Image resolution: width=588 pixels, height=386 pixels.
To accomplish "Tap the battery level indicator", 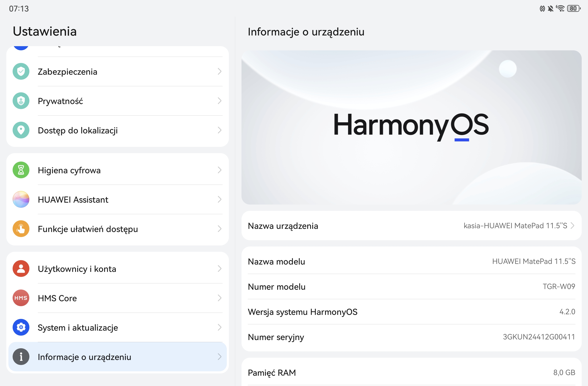I will tap(574, 8).
